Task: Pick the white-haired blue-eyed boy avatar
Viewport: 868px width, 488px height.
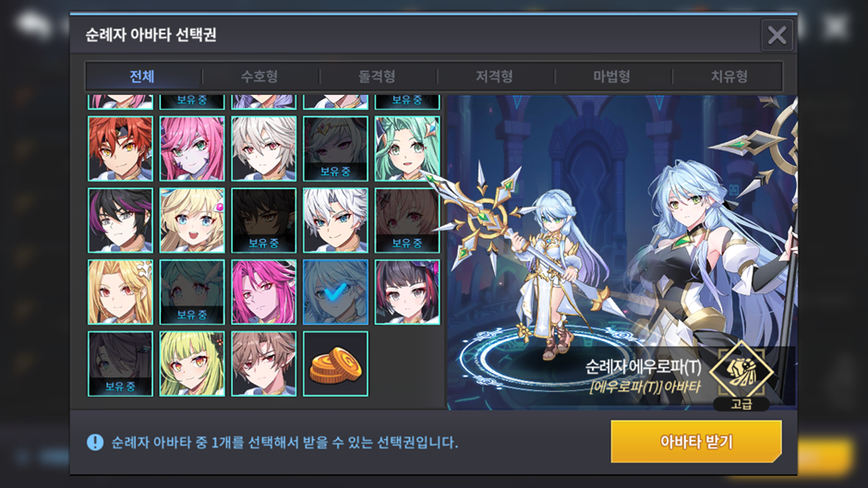Action: point(335,220)
